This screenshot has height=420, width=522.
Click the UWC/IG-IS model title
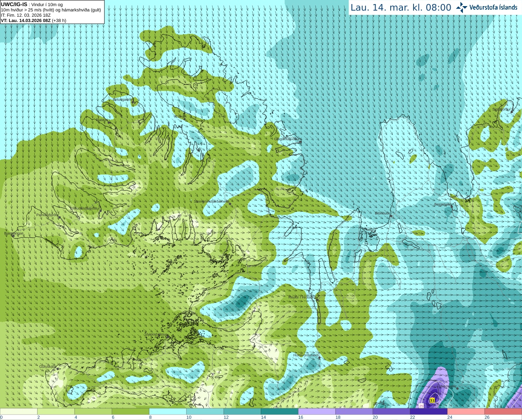[14, 4]
